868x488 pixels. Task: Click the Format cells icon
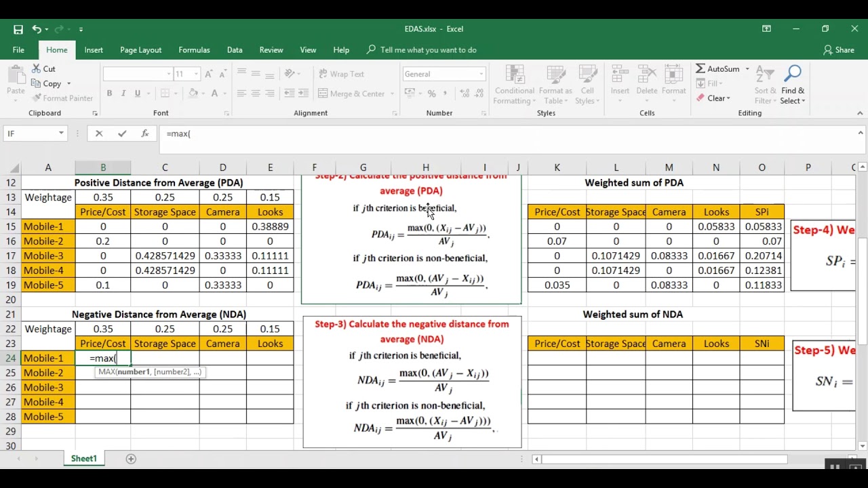point(673,75)
